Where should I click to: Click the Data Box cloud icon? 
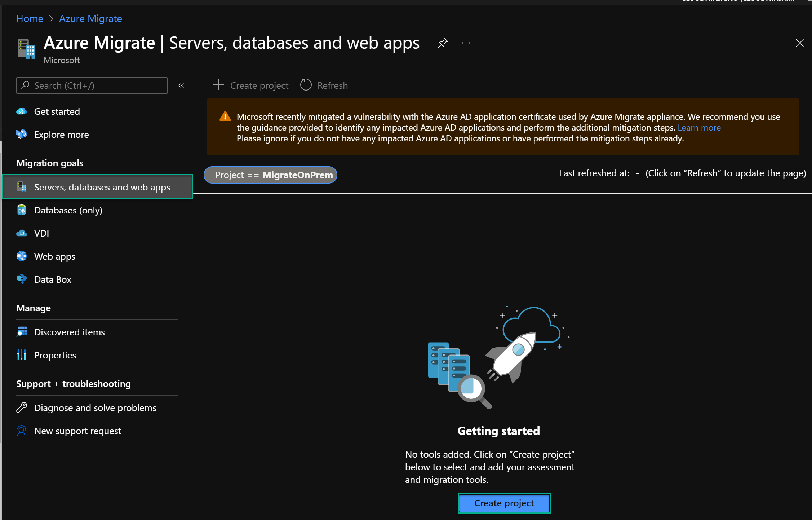(22, 279)
